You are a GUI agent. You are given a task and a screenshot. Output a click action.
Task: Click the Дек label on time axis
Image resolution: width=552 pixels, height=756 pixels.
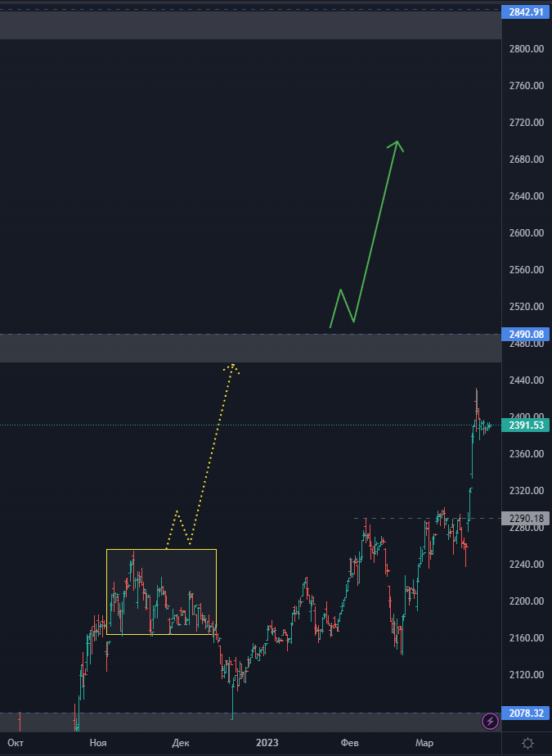pyautogui.click(x=181, y=743)
